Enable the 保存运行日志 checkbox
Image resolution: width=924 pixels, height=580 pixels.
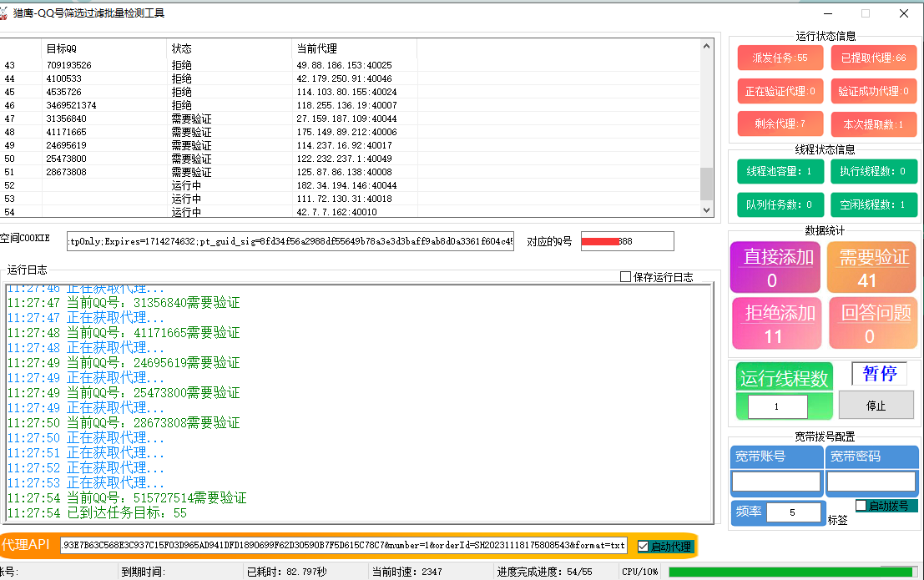pos(626,277)
